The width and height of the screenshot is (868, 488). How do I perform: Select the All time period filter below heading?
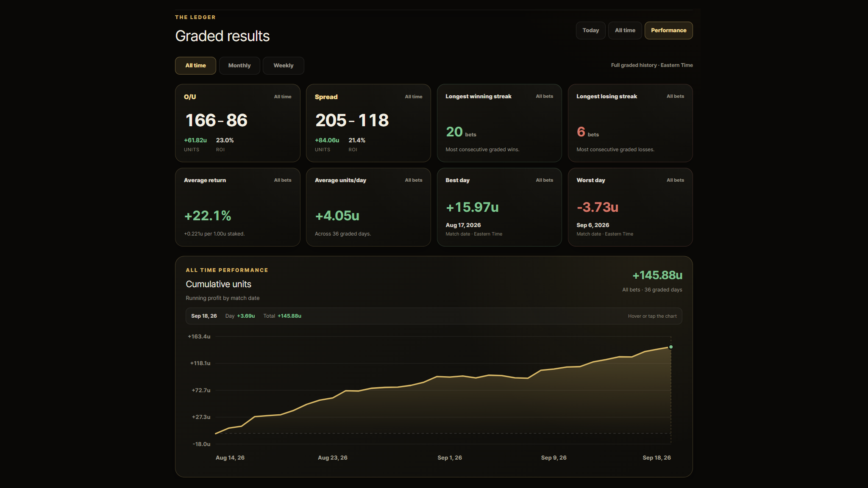point(195,66)
